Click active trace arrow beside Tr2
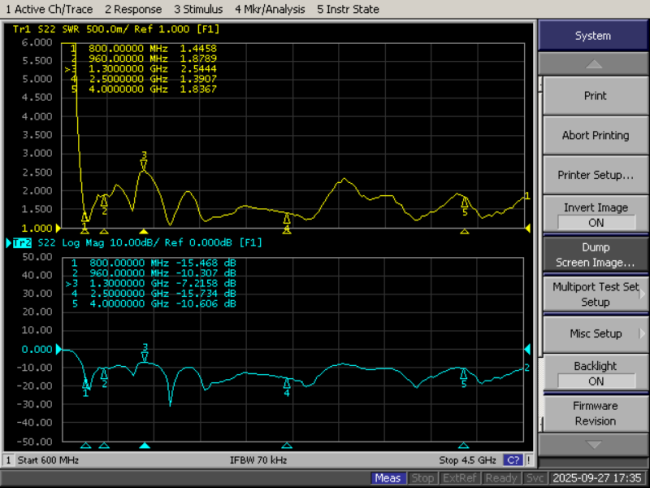This screenshot has height=488, width=650. [x=9, y=243]
